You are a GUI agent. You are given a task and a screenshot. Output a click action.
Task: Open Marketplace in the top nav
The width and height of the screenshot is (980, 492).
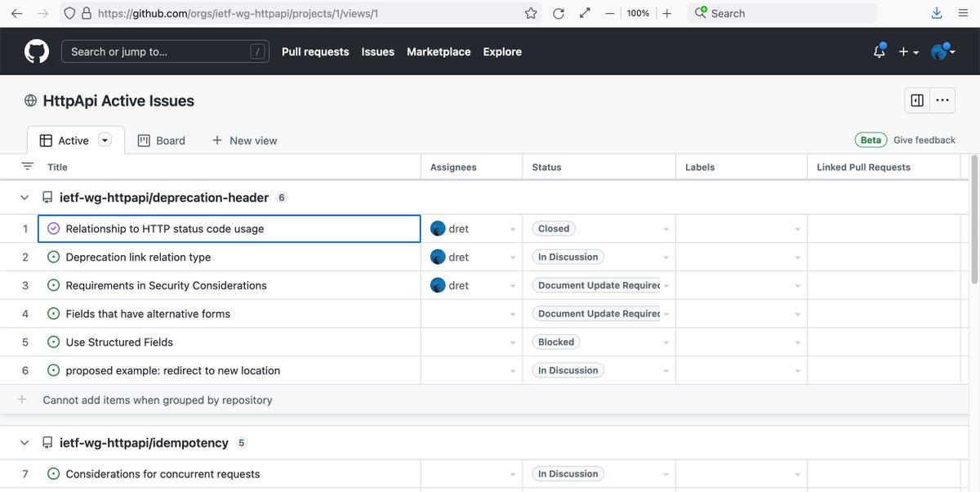(439, 51)
